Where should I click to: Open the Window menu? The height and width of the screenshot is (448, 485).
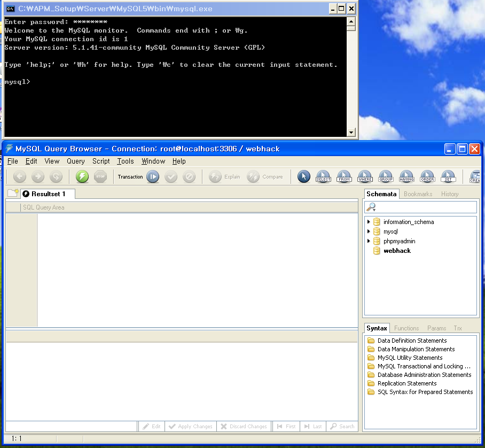pos(153,161)
